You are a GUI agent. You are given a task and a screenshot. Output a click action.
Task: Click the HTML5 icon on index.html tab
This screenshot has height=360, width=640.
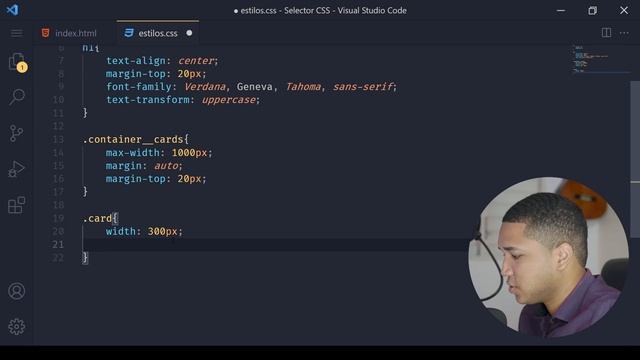coord(45,33)
